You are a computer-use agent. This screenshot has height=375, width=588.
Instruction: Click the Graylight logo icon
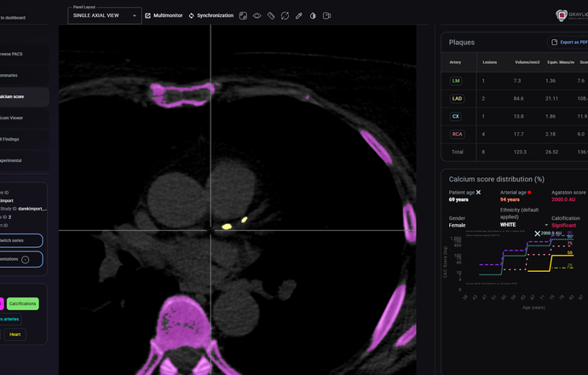coord(561,15)
